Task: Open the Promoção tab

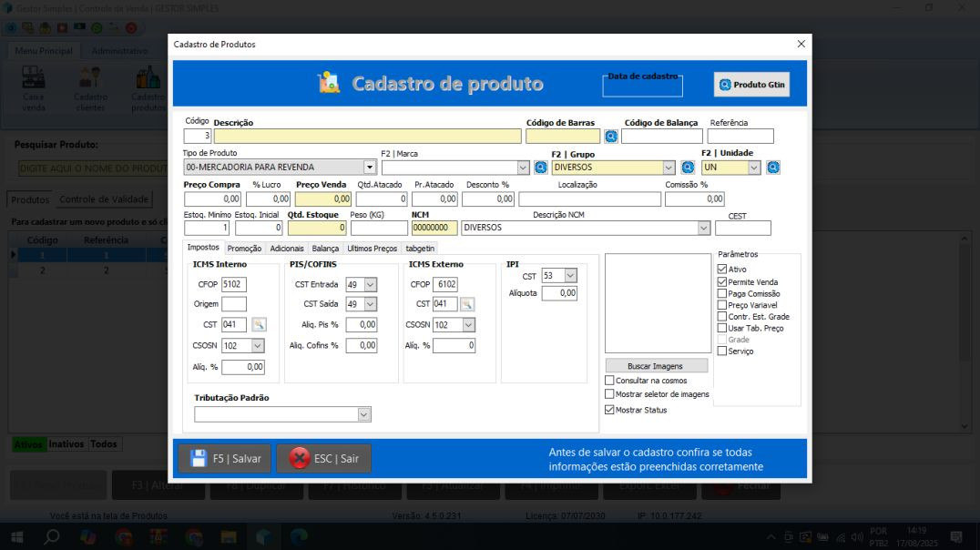Action: click(x=244, y=248)
